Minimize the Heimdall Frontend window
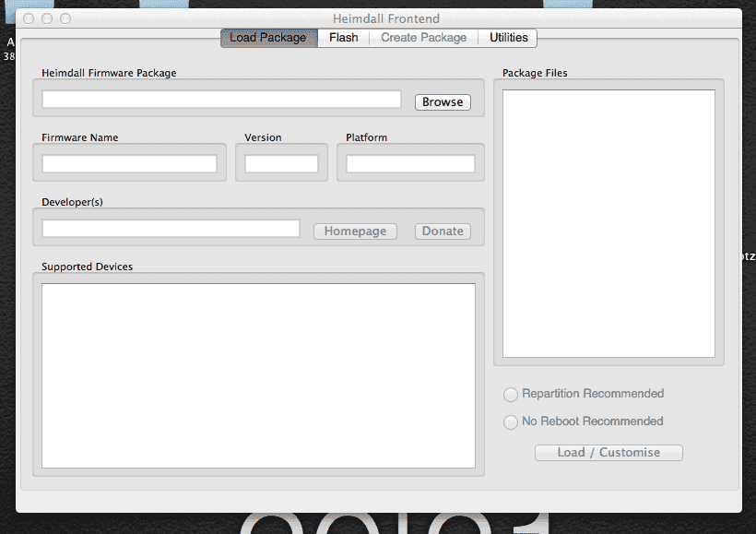This screenshot has height=534, width=756. tap(47, 18)
